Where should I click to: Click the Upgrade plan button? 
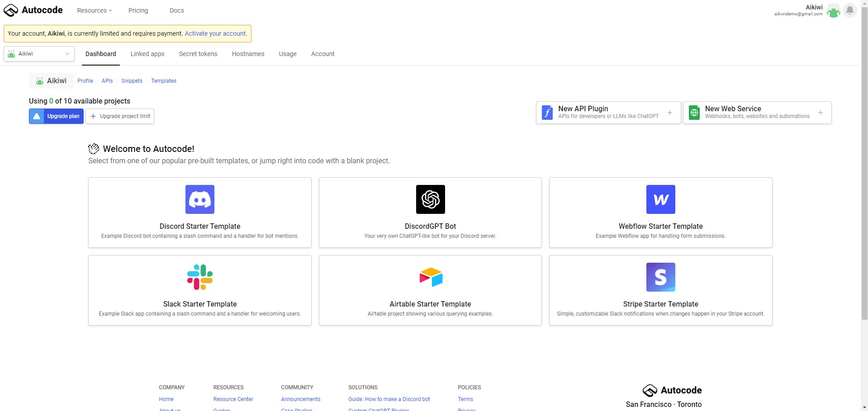pyautogui.click(x=57, y=116)
